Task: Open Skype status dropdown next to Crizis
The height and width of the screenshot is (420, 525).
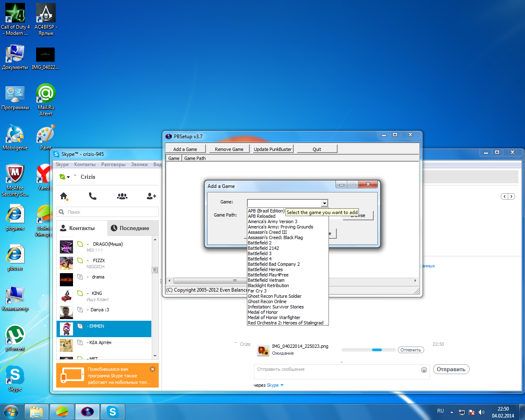Action: pos(65,177)
